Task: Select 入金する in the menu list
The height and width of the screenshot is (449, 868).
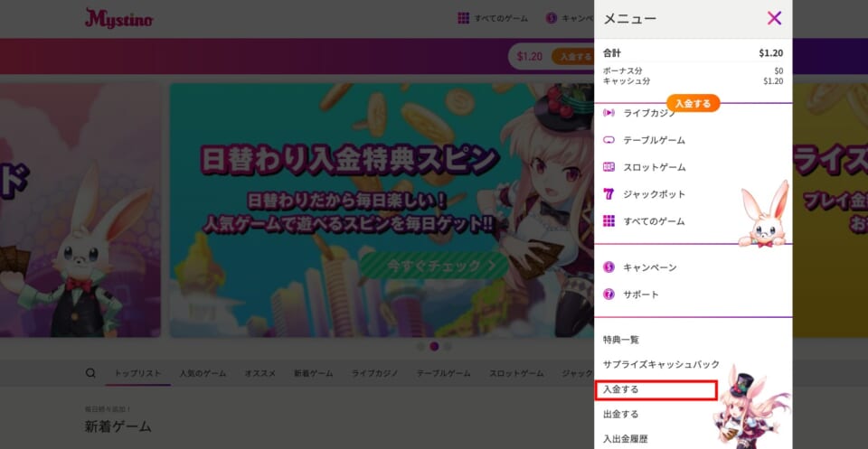Action: click(620, 389)
